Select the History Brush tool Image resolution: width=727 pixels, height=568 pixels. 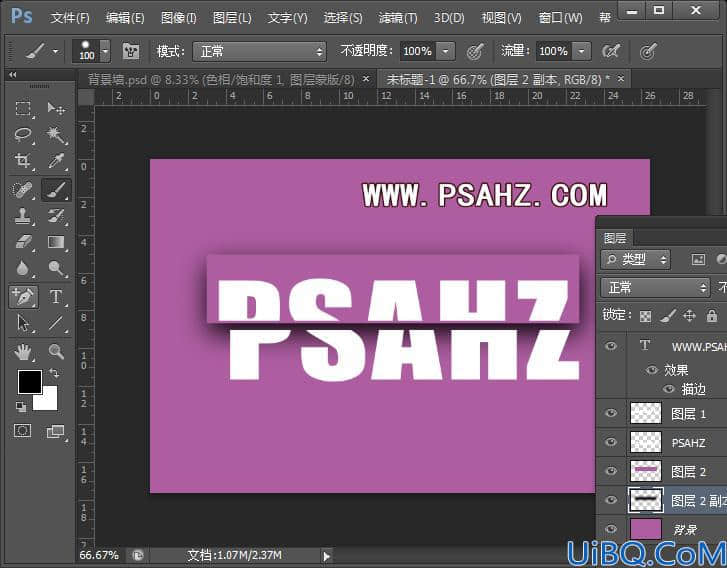(x=56, y=216)
